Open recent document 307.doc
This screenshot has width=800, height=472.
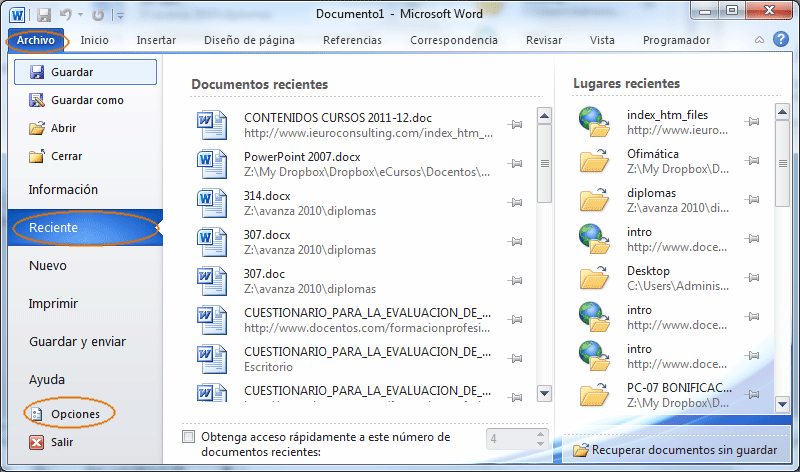tap(346, 281)
